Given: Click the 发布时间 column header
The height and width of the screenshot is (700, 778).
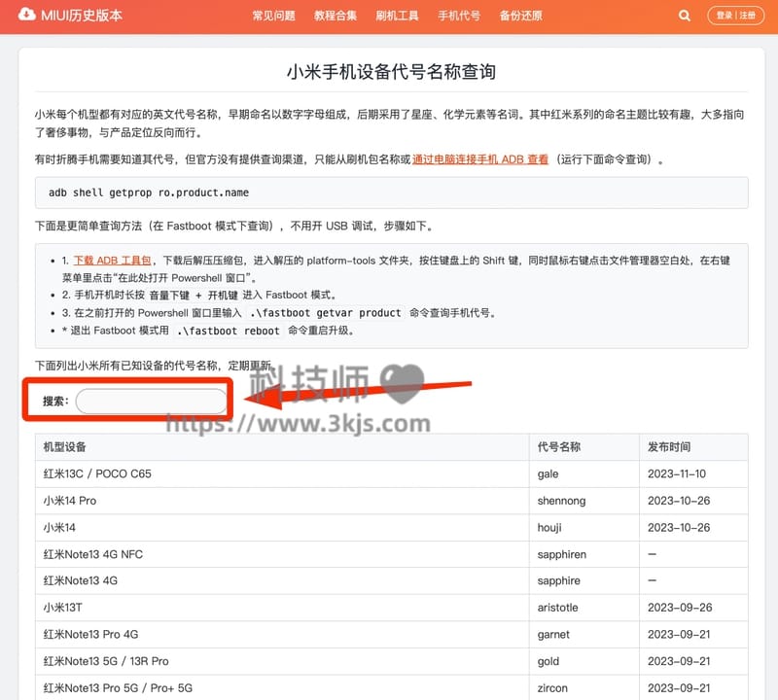Looking at the screenshot, I should [x=693, y=447].
